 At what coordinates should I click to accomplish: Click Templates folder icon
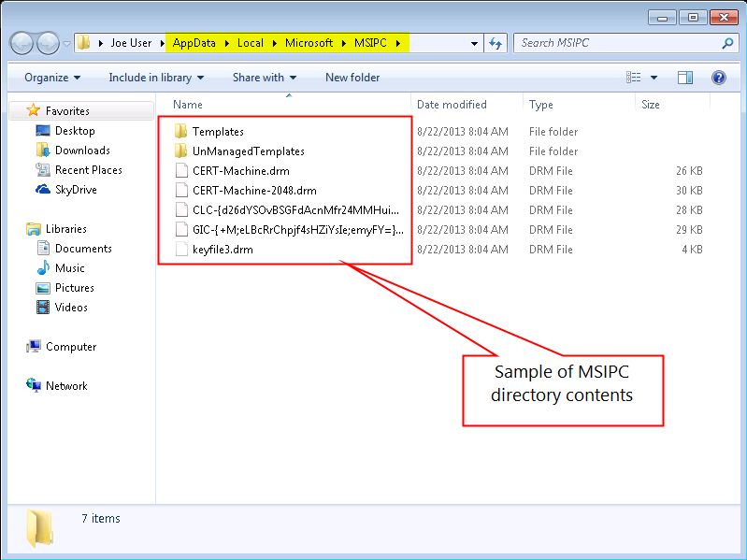click(180, 131)
